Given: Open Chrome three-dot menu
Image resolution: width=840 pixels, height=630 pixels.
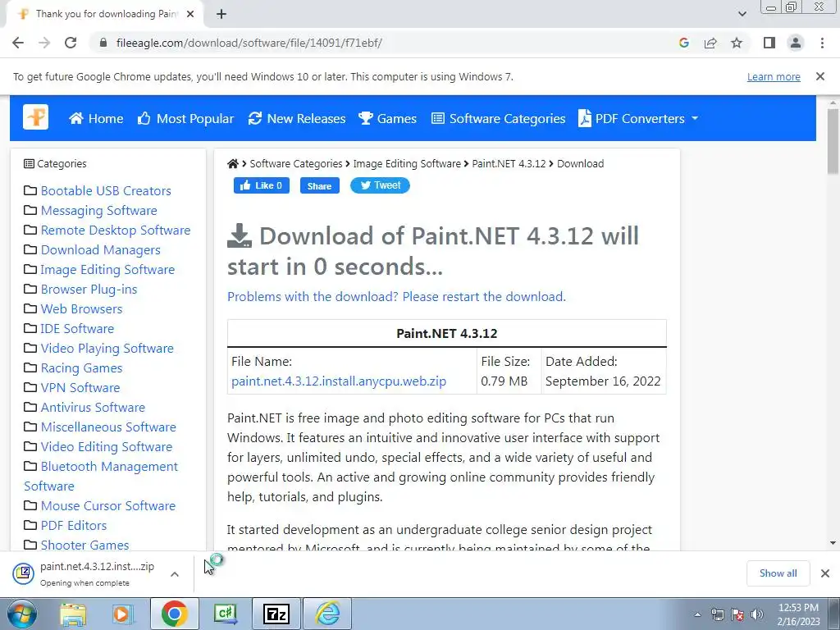Looking at the screenshot, I should click(822, 43).
